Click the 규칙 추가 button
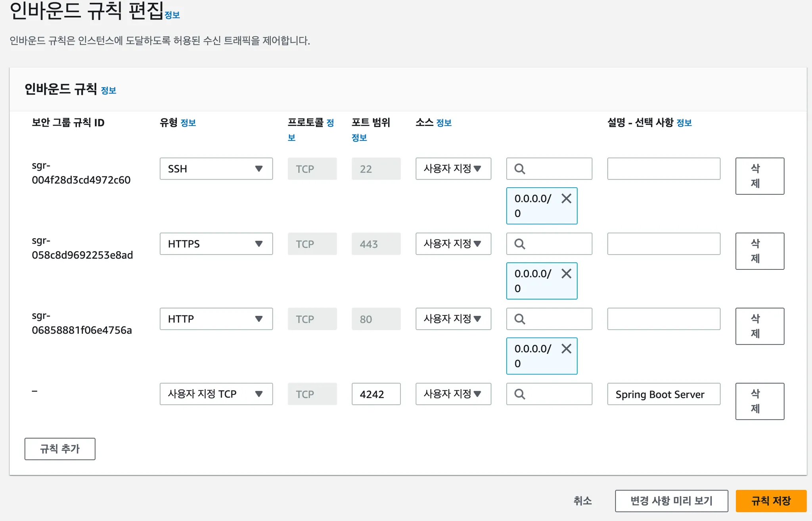 60,449
